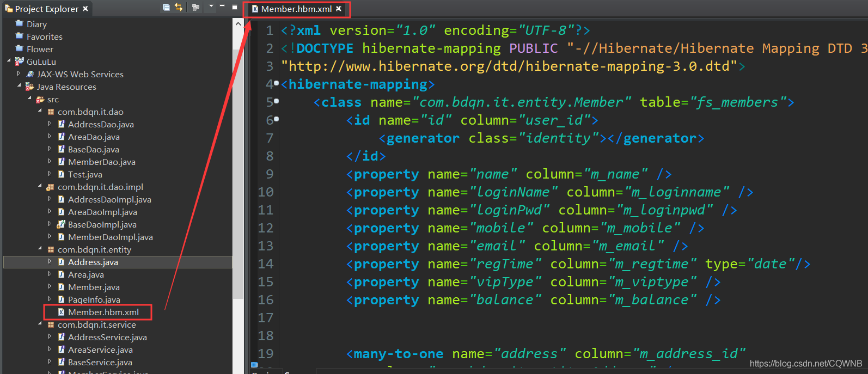Click 'fs_members' table value in editor
Viewport: 868px width, 374px height.
point(737,102)
